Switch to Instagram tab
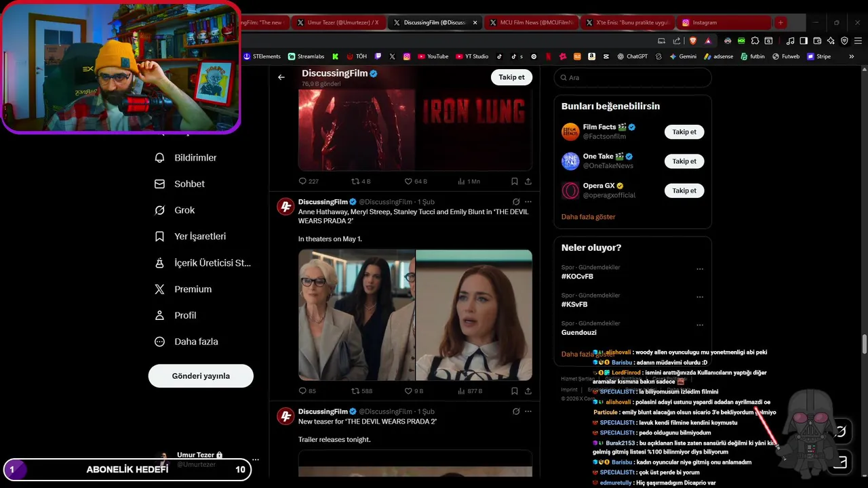The width and height of the screenshot is (868, 488). pos(724,22)
